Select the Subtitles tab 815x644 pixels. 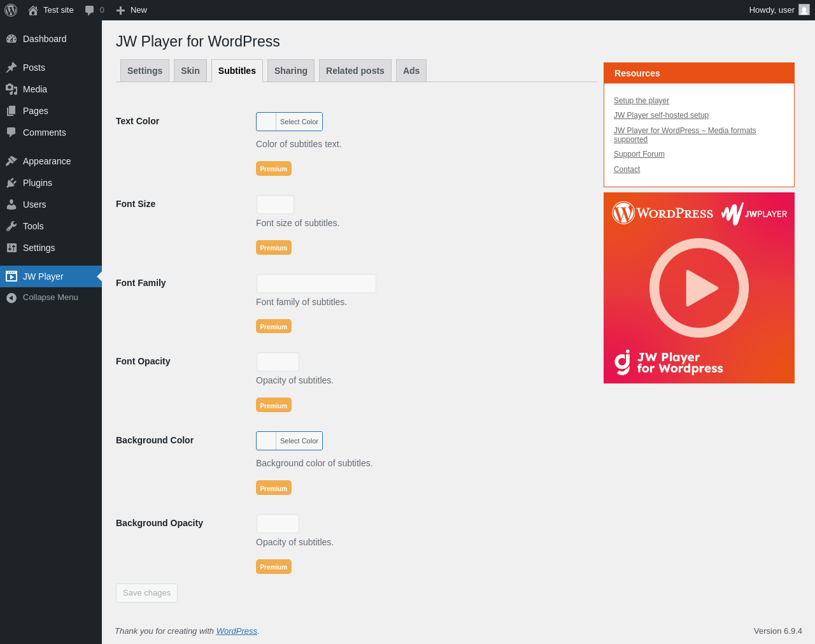coord(237,71)
